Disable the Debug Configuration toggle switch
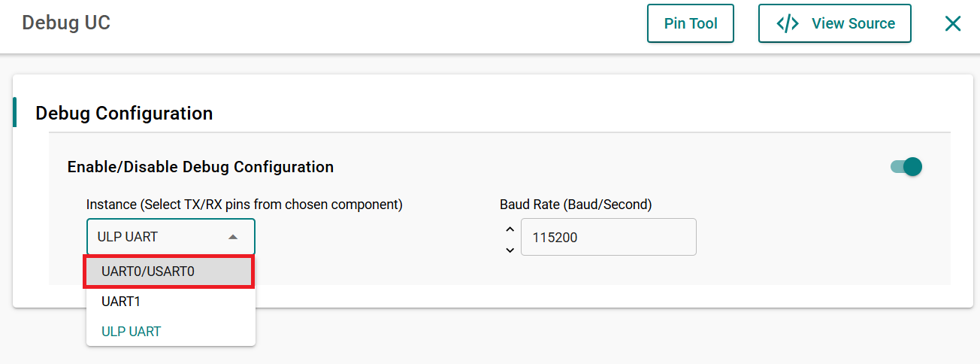Viewport: 980px width, 364px height. [906, 166]
